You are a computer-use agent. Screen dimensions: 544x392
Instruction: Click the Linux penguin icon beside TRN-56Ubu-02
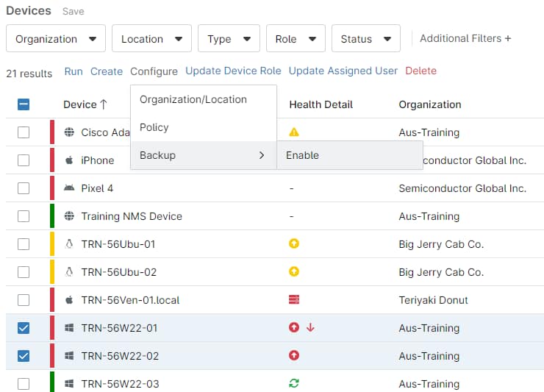tap(69, 272)
